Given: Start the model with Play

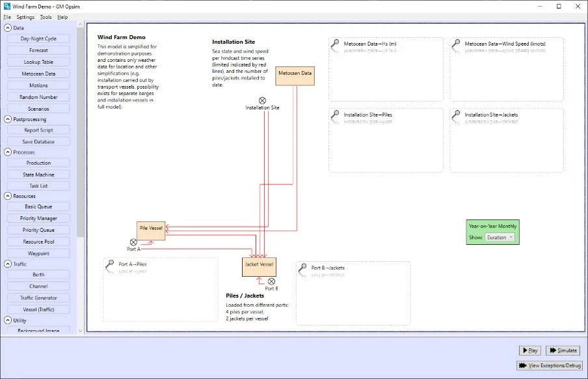Looking at the screenshot, I should point(529,350).
